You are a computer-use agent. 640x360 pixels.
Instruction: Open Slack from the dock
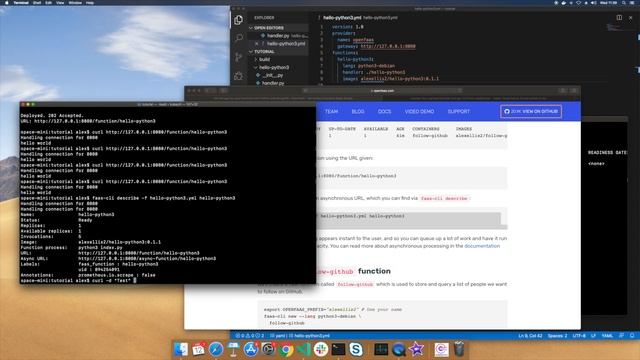coord(321,349)
